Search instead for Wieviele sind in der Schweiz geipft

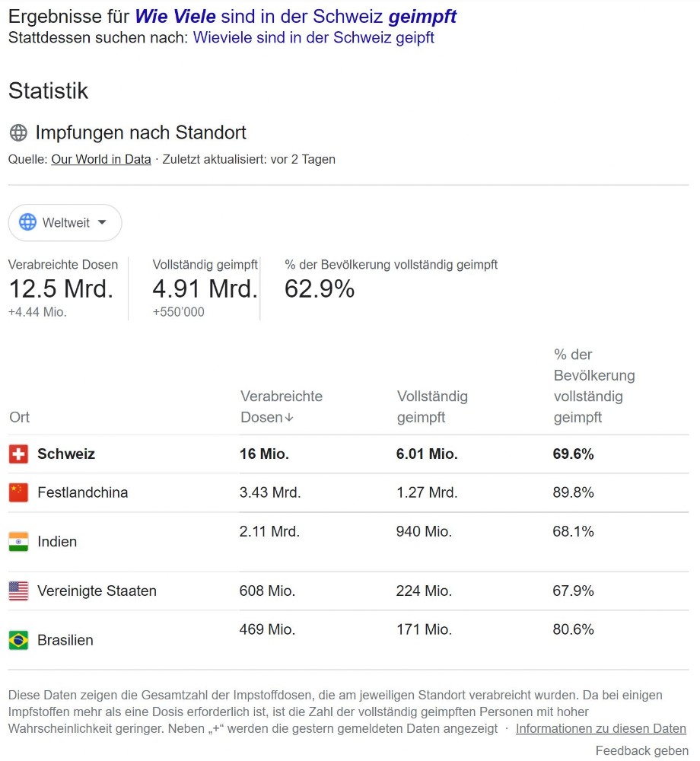coord(313,37)
